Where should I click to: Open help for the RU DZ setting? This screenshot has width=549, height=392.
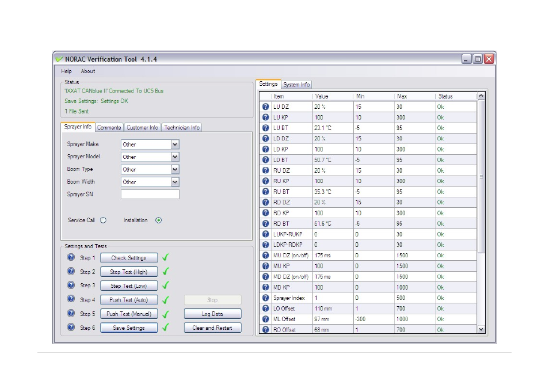pos(266,170)
